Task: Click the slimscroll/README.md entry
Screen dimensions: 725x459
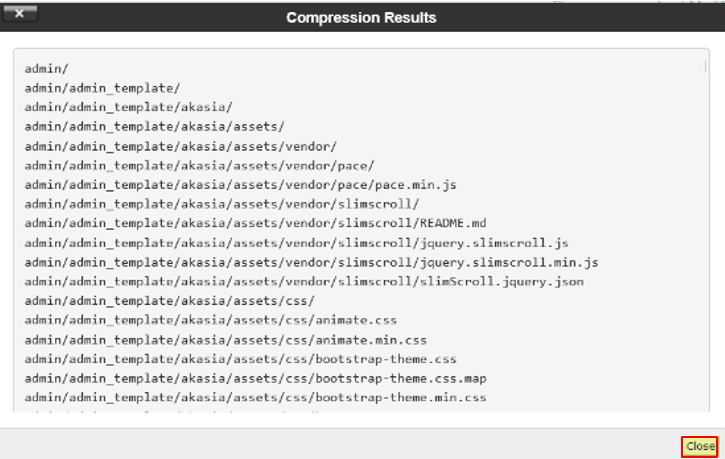Action: coord(255,223)
